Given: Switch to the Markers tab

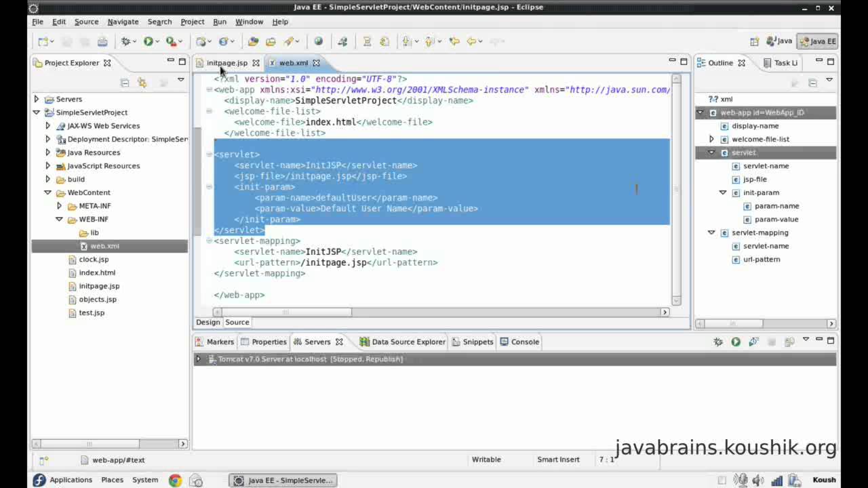Looking at the screenshot, I should [214, 342].
